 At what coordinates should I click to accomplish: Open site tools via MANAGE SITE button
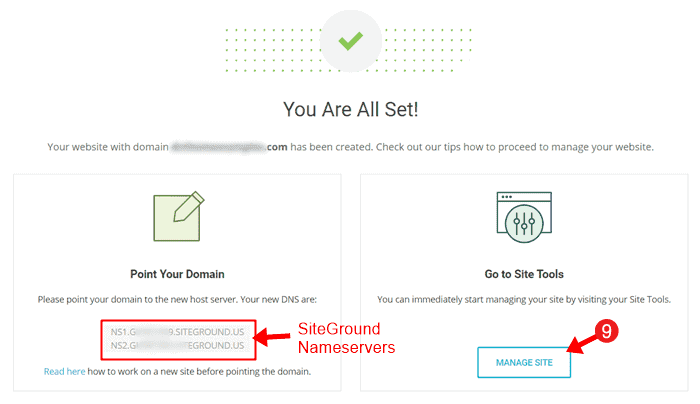[x=524, y=362]
